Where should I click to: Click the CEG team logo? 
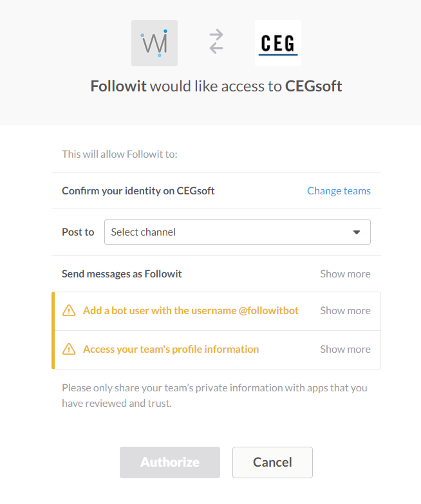(278, 43)
